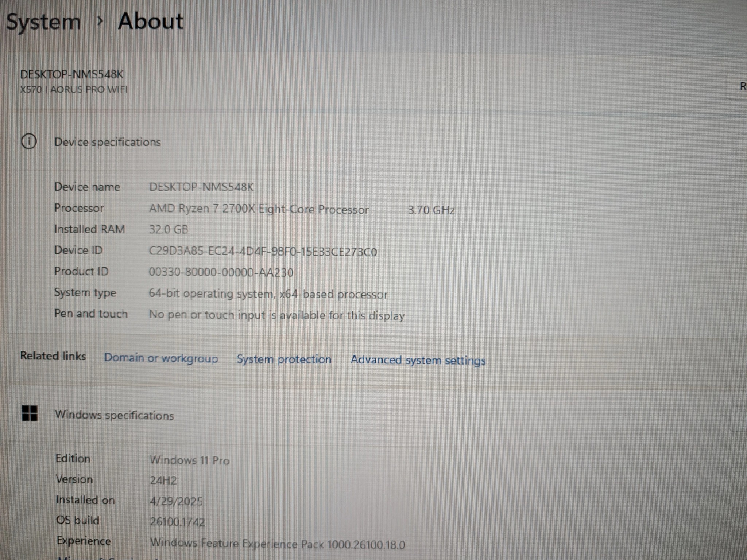Click the DESKTOP-NMS548K title at top
The image size is (747, 560).
tap(71, 74)
